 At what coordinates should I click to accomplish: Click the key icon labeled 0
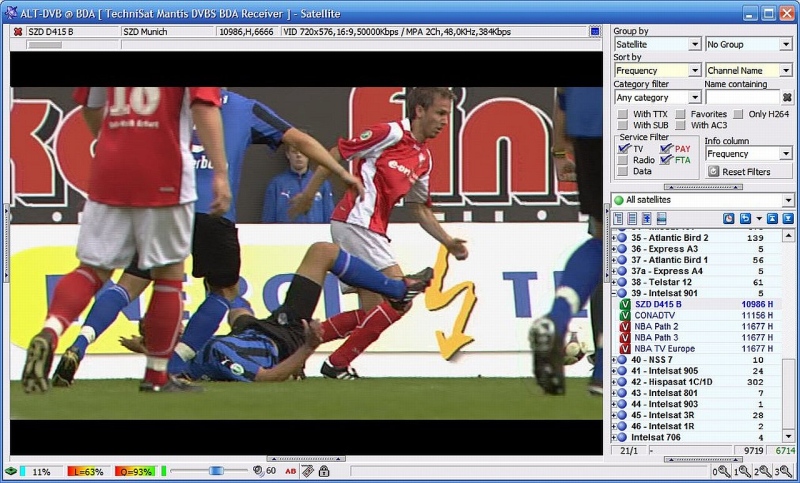click(720, 471)
